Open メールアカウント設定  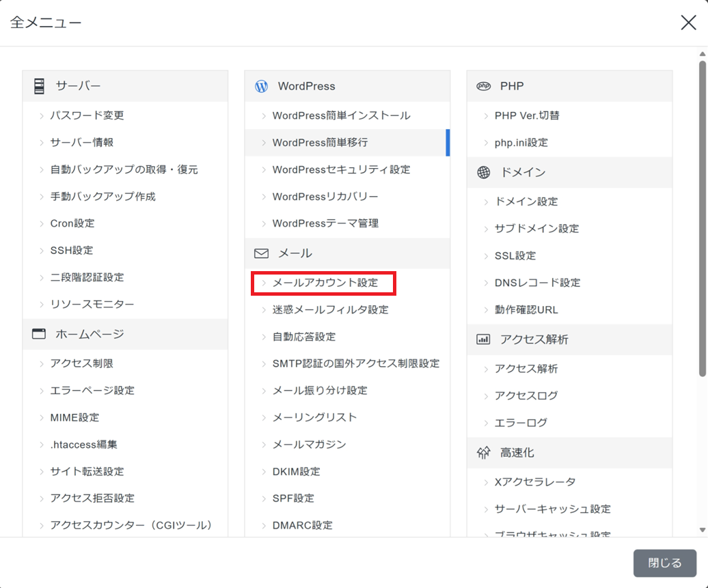[325, 283]
